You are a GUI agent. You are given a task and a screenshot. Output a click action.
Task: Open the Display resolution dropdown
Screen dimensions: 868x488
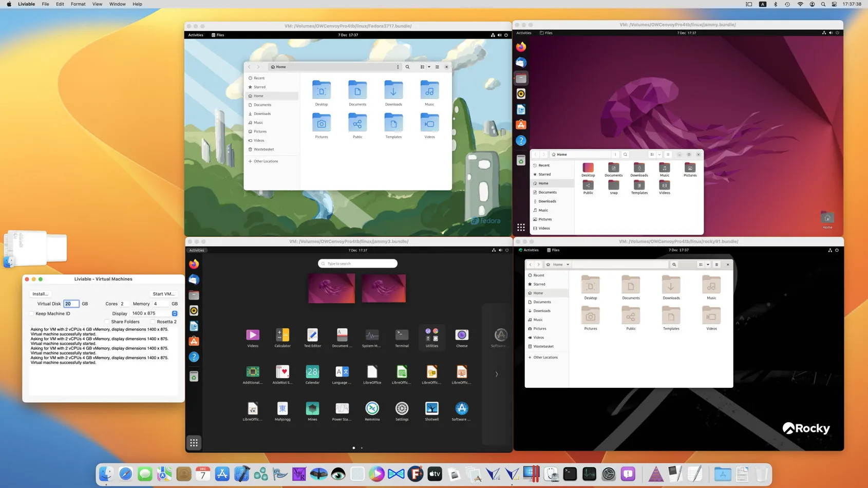pos(175,313)
